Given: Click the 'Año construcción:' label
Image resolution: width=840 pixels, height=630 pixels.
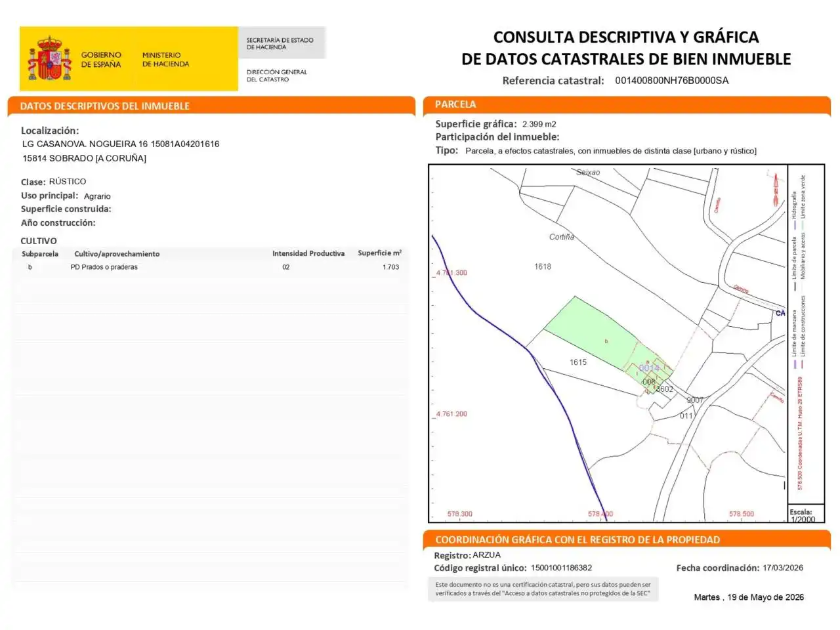Looking at the screenshot, I should pos(58,222).
